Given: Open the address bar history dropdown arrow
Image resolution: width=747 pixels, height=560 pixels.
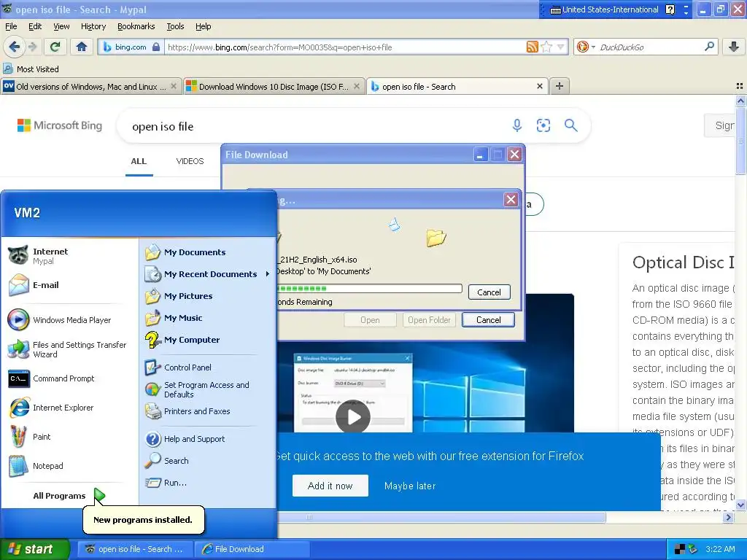Looking at the screenshot, I should [x=561, y=47].
